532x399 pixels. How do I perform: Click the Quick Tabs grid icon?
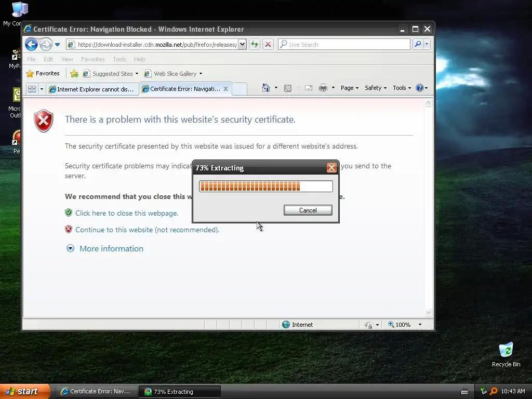pos(32,89)
